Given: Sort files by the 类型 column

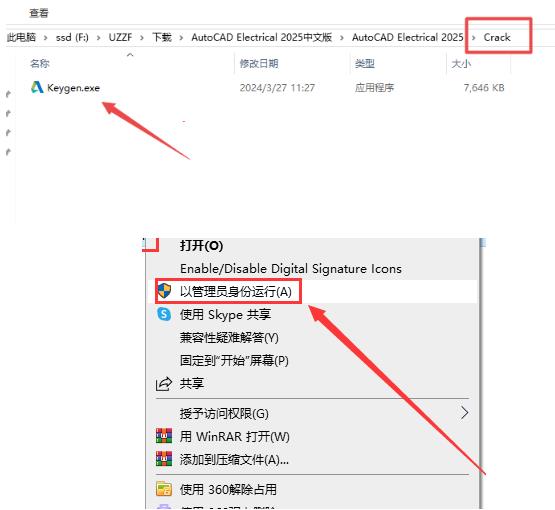Looking at the screenshot, I should coord(365,64).
